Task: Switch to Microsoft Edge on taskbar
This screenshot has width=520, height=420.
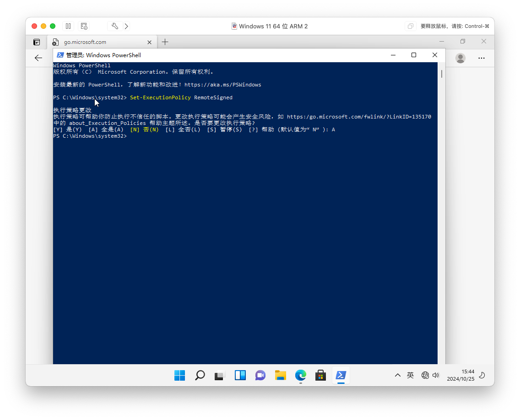Action: (300, 375)
